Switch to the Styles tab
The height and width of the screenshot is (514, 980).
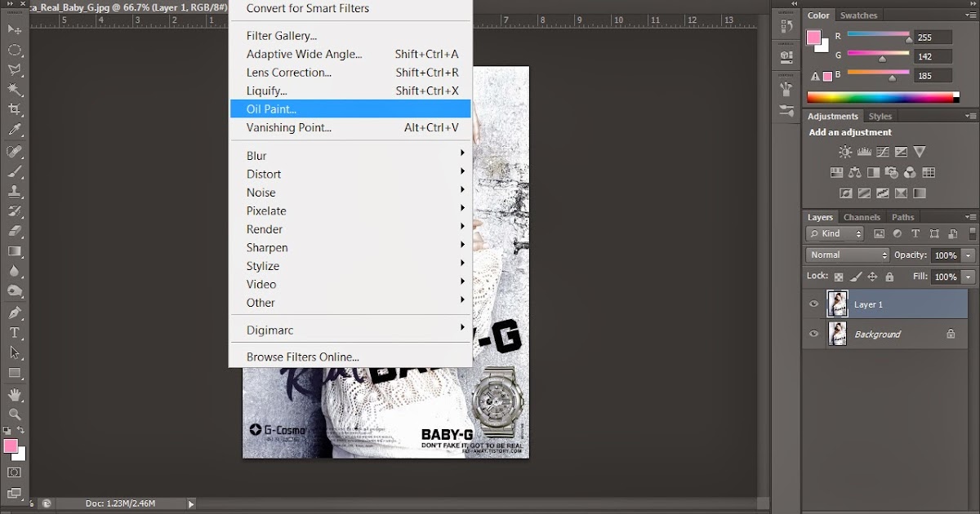(x=880, y=117)
